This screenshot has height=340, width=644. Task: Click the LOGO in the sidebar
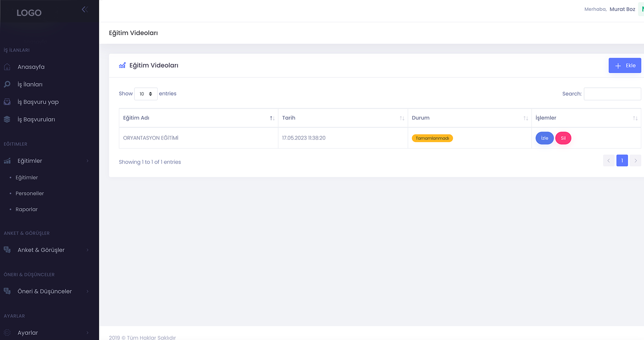(x=29, y=13)
